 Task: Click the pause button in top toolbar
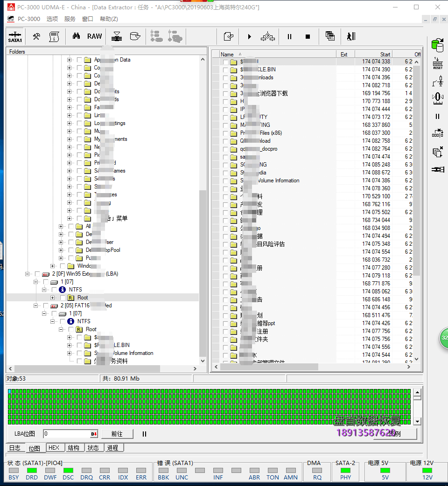click(x=289, y=36)
